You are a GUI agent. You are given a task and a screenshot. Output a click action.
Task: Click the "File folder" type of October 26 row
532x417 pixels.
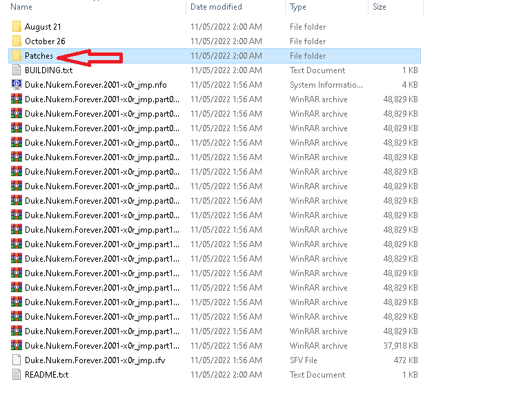308,41
